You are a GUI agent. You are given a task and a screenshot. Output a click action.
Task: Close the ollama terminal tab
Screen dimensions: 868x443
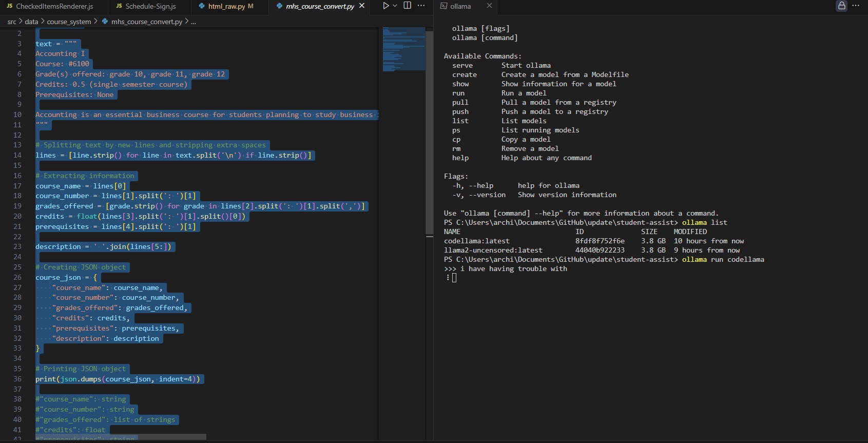click(x=489, y=6)
